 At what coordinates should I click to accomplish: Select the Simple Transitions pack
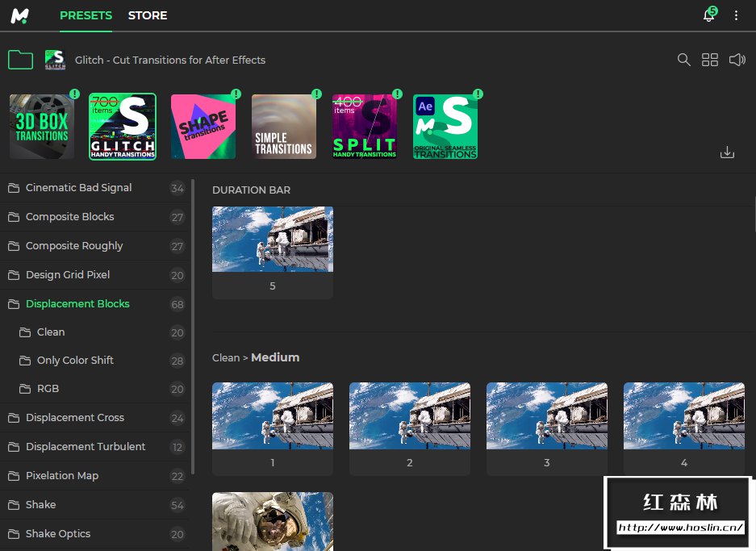(284, 127)
